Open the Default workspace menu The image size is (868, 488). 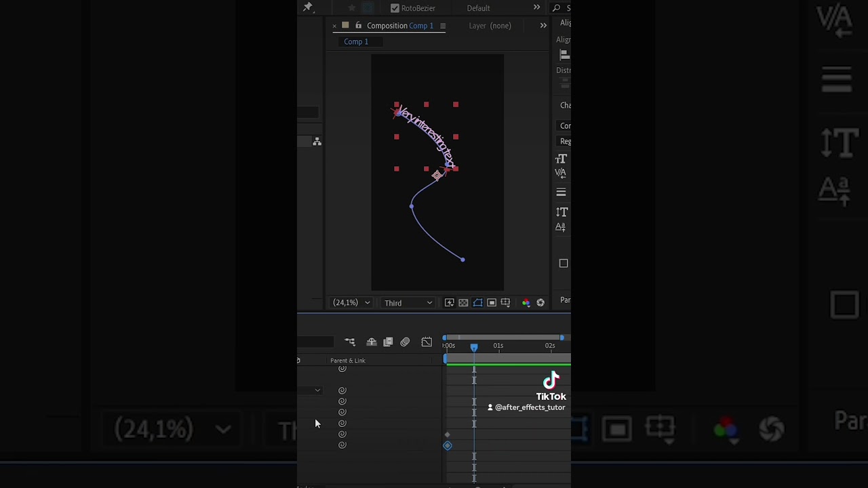(x=478, y=8)
